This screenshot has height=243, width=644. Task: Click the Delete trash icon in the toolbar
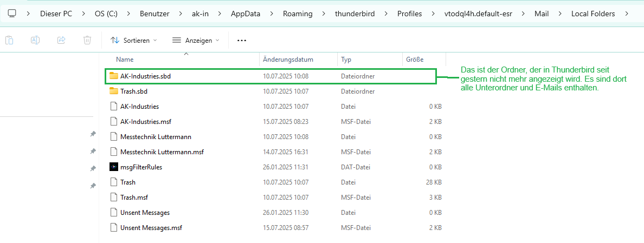click(87, 40)
